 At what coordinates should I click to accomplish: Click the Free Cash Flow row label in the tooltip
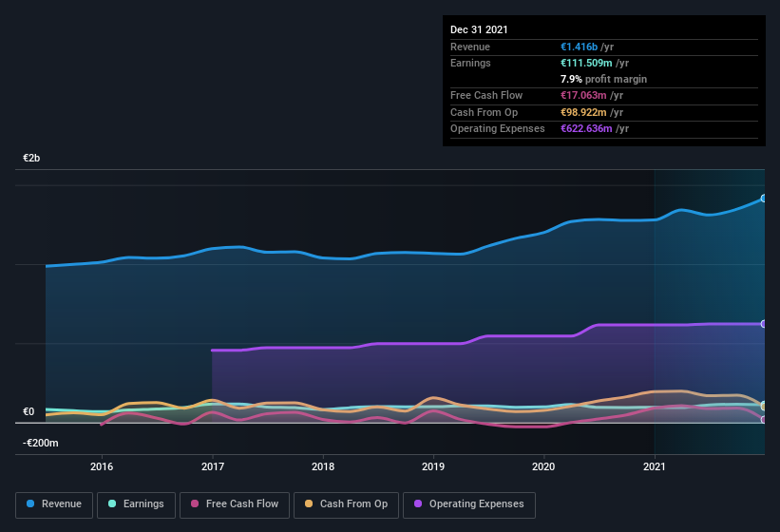[x=486, y=95]
